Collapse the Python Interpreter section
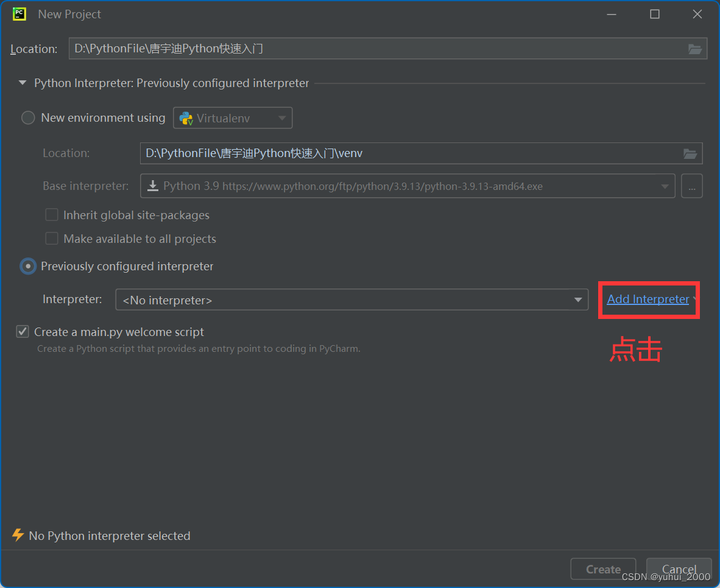This screenshot has width=720, height=588. coord(22,83)
